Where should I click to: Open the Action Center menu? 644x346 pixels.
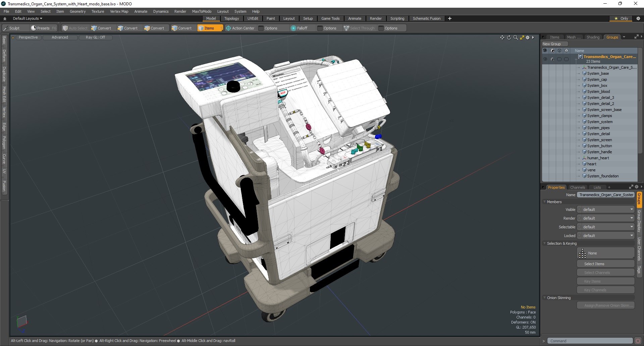click(240, 28)
